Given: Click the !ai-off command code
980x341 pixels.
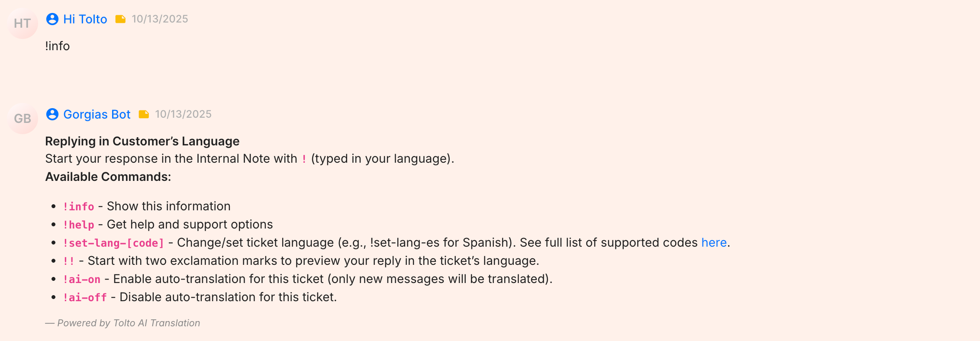Looking at the screenshot, I should pyautogui.click(x=85, y=297).
